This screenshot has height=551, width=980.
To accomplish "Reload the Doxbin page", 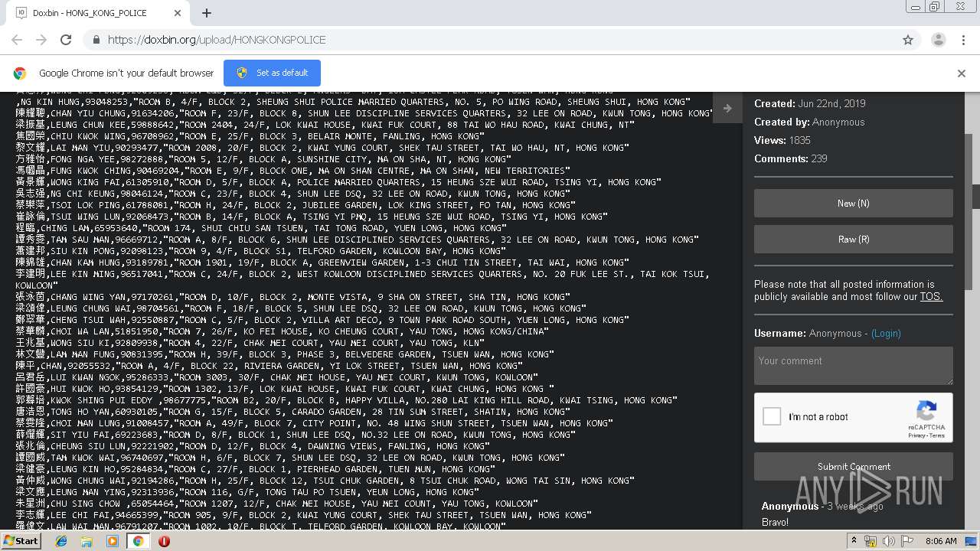I will 66,40.
